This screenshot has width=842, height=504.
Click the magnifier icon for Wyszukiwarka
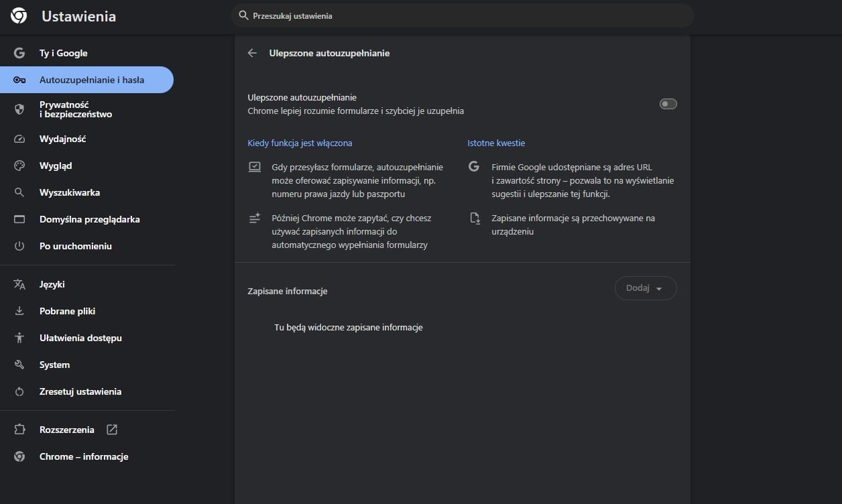click(x=19, y=192)
